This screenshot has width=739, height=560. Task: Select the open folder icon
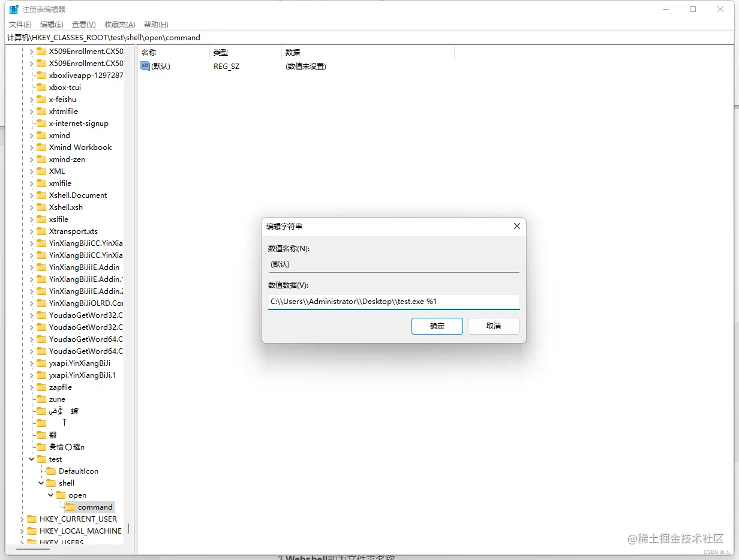coord(61,495)
